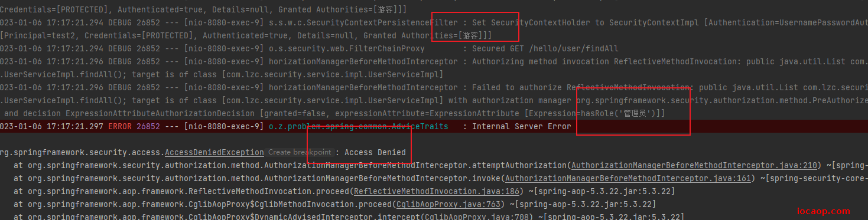The image size is (868, 220).
Task: Click the SecurityContextPersistenceFilter logger name
Action: pos(363,22)
